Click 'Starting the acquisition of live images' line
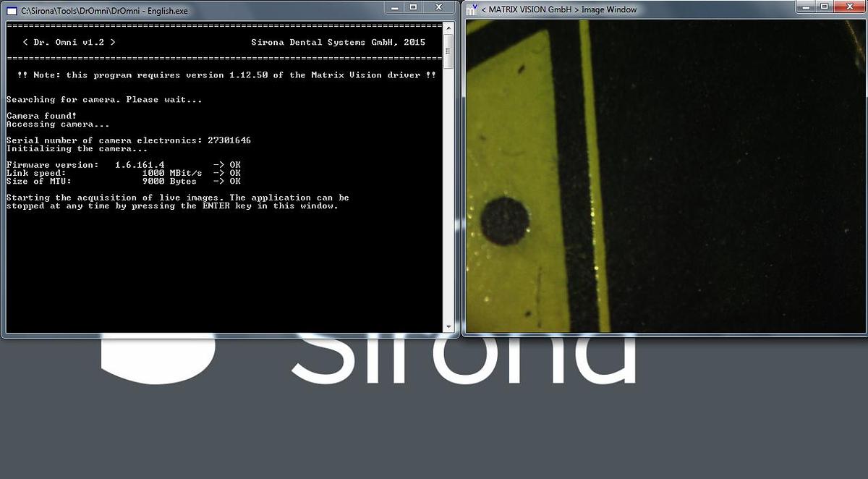This screenshot has width=868, height=479. pos(177,198)
